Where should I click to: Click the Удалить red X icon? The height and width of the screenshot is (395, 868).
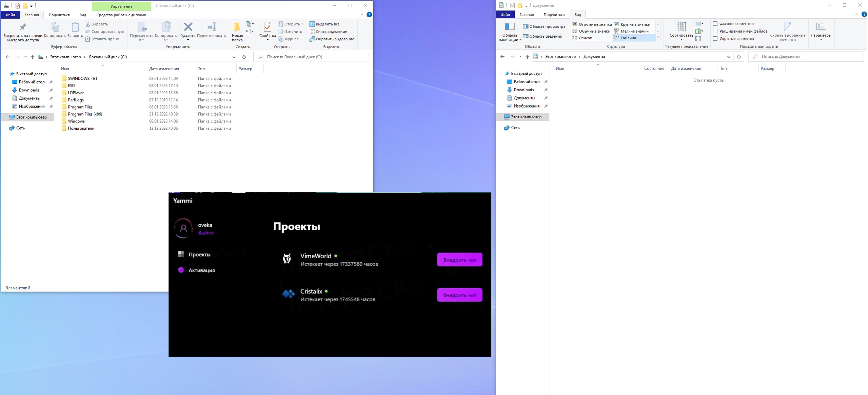188,27
